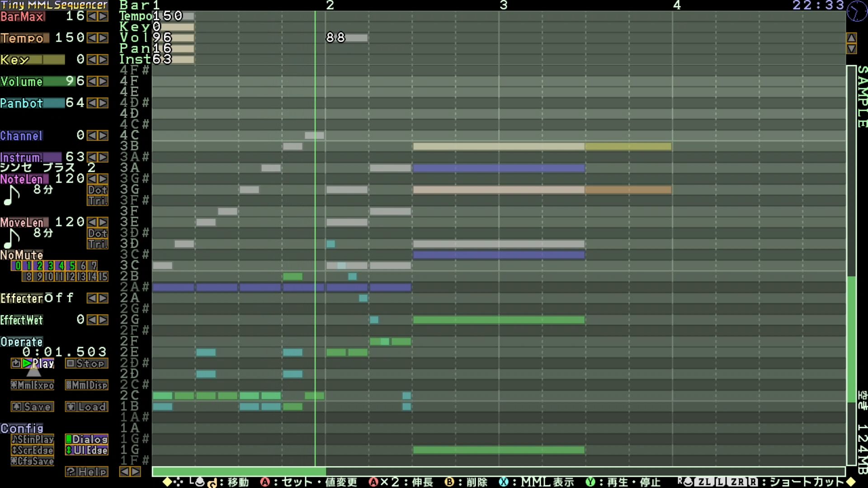Open the Help screen
868x488 pixels.
click(86, 472)
